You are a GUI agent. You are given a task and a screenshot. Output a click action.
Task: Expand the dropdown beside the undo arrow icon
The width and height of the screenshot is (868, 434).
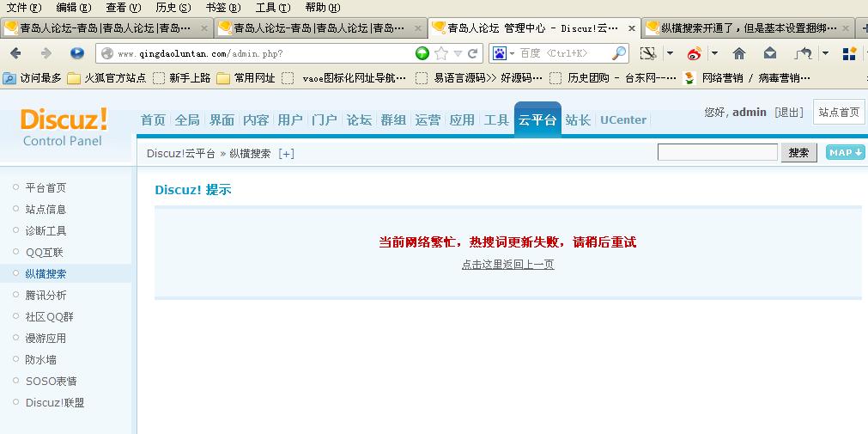click(825, 53)
